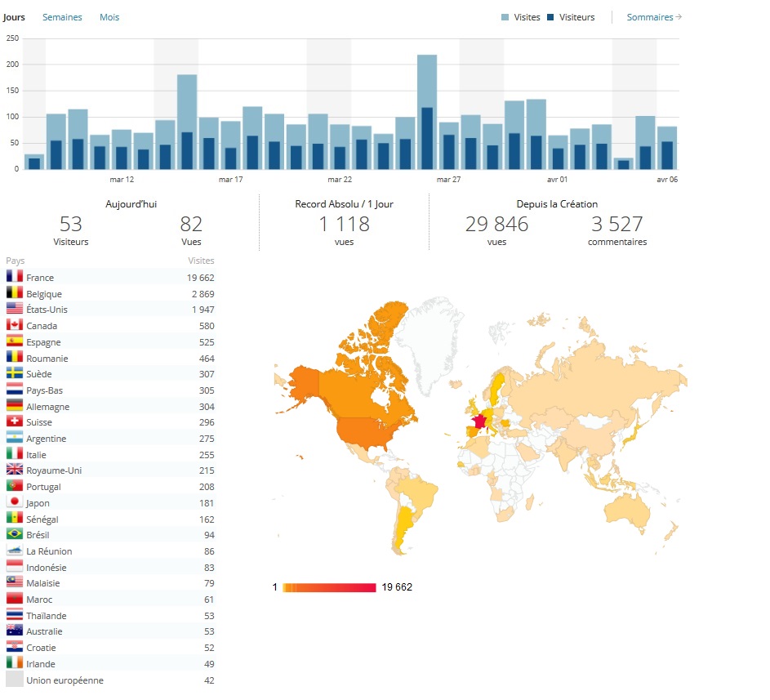The width and height of the screenshot is (770, 700).
Task: Switch to the Mois tab
Action: [x=109, y=17]
